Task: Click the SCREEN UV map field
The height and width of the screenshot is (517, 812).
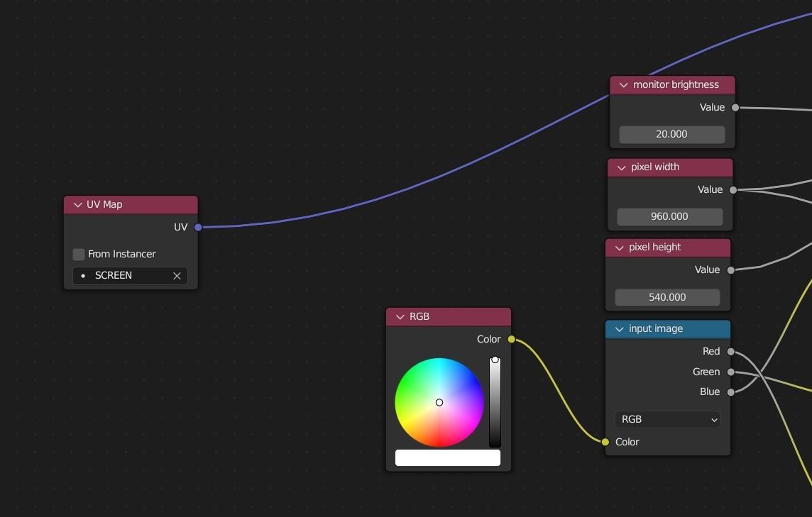Action: tap(130, 276)
